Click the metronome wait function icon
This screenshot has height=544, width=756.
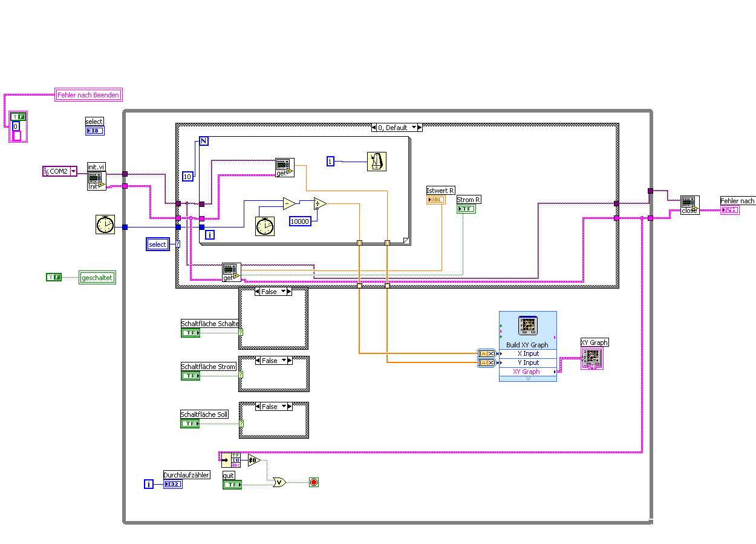[377, 162]
